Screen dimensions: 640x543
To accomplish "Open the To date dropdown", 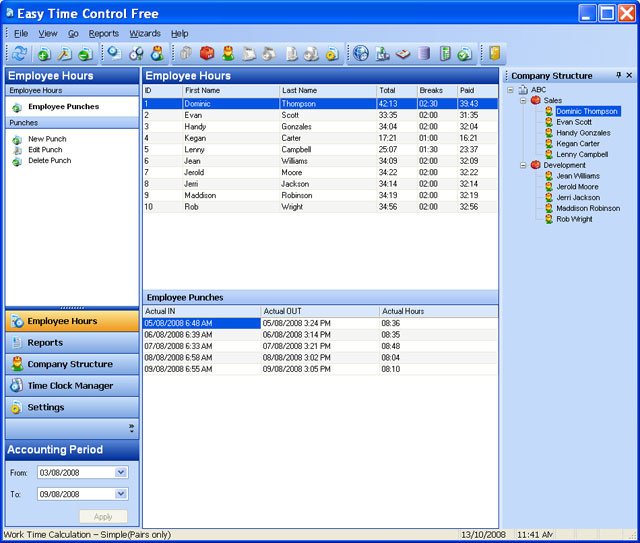I will [x=121, y=494].
